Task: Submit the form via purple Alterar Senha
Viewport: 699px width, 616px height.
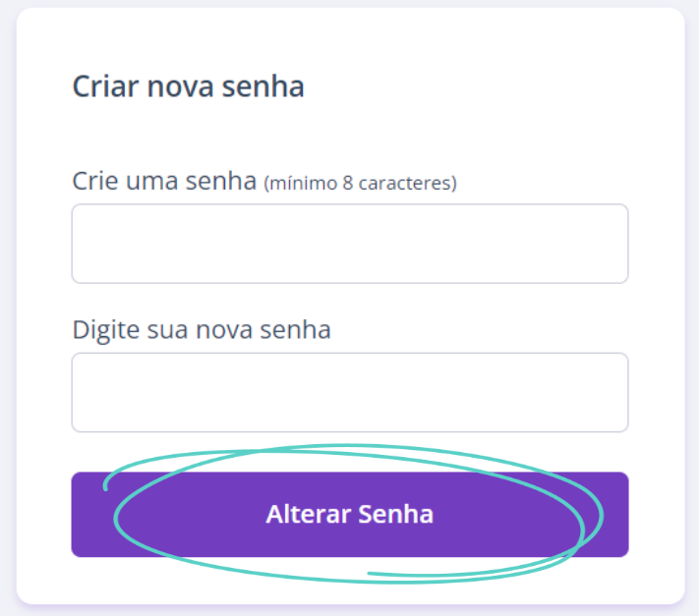Action: pos(350,515)
